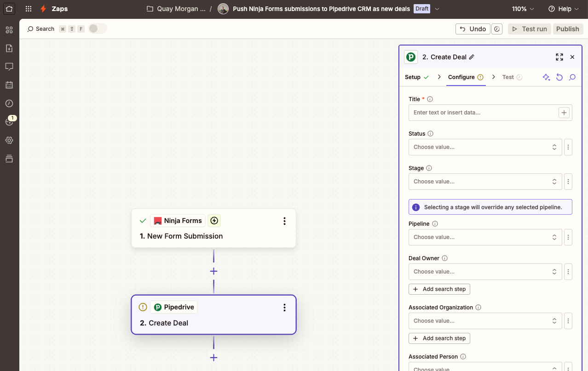Insert data with plus button in Title field
Image resolution: width=588 pixels, height=371 pixels.
[x=564, y=113]
